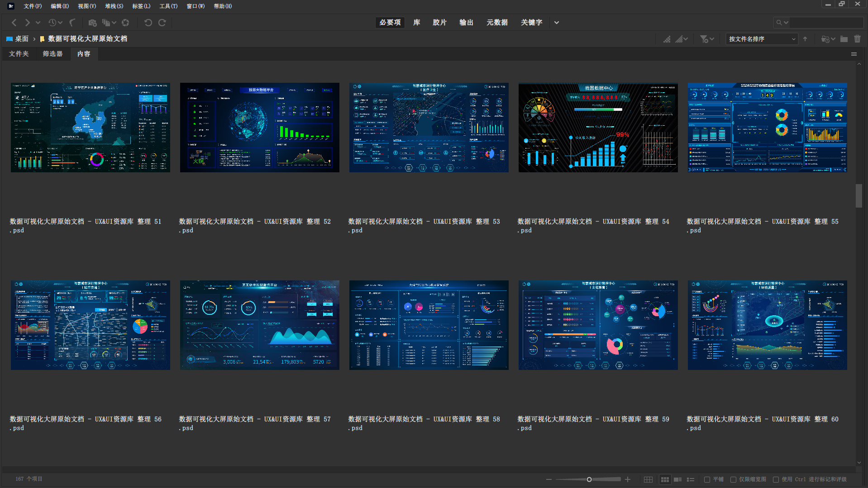Image resolution: width=868 pixels, height=488 pixels.
Task: Click the thumbnail quality icon
Action: pyautogui.click(x=667, y=39)
